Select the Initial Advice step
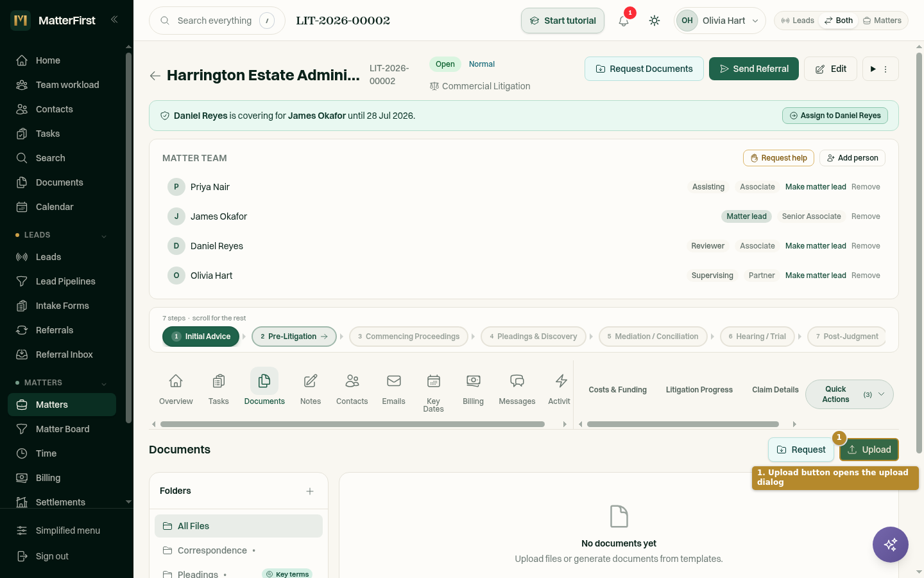The height and width of the screenshot is (578, 924). 201,337
